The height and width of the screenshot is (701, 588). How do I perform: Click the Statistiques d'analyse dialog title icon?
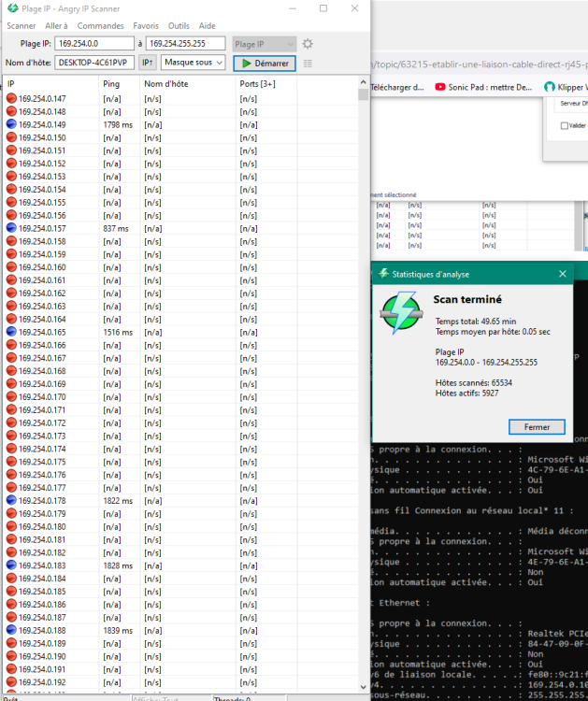click(383, 274)
